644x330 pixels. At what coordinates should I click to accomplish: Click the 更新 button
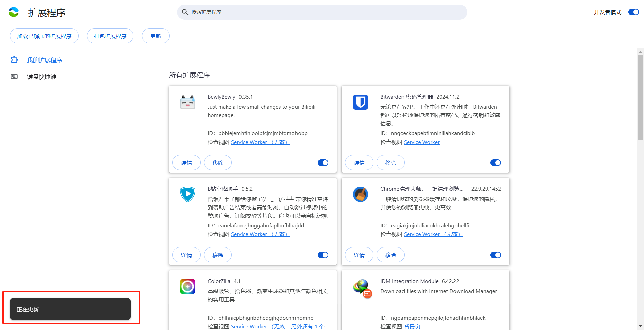pyautogui.click(x=155, y=36)
